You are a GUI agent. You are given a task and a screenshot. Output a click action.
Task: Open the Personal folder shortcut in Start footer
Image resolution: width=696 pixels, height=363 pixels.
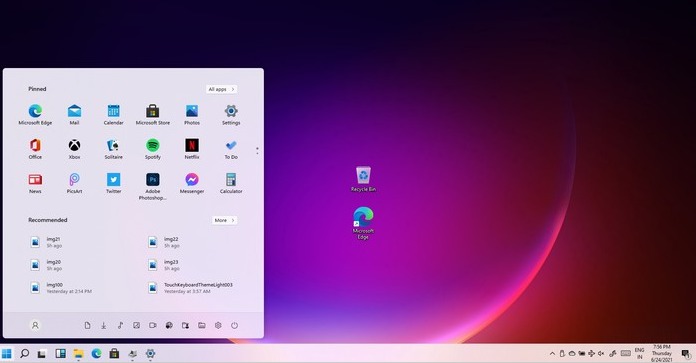186,325
